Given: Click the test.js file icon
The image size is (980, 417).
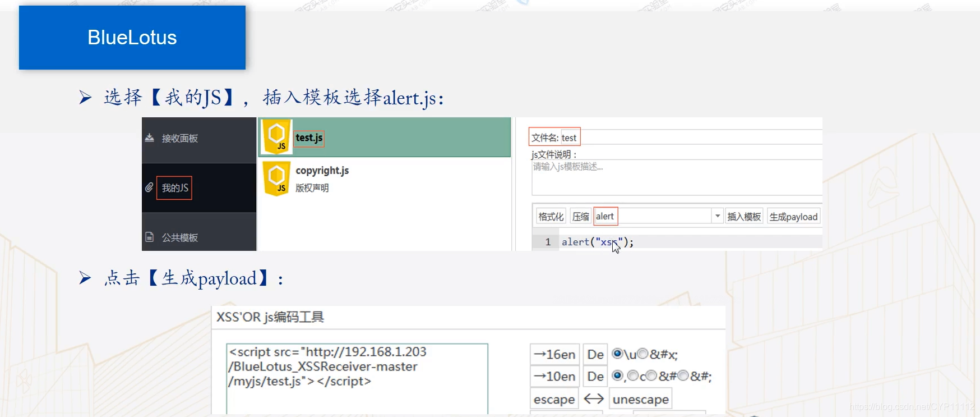Looking at the screenshot, I should (x=277, y=137).
